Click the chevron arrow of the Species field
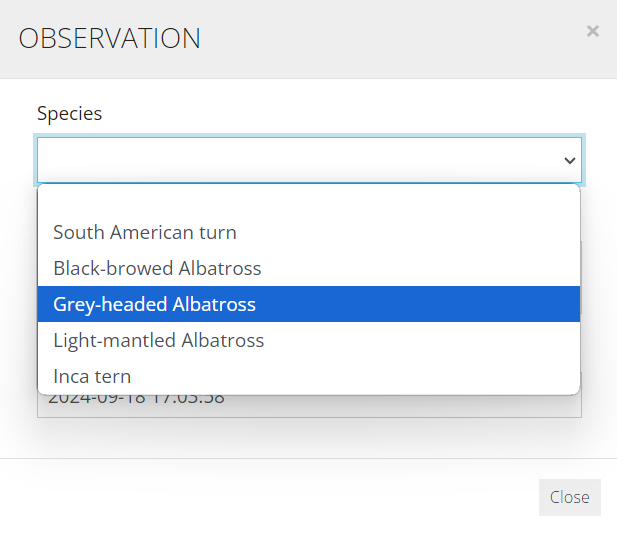Viewport: 617px width, 533px height. click(569, 160)
